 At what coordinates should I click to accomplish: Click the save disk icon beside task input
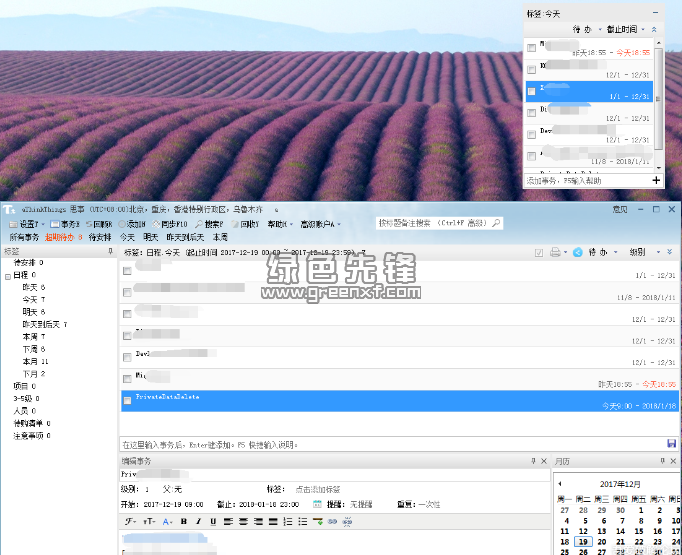coord(671,443)
